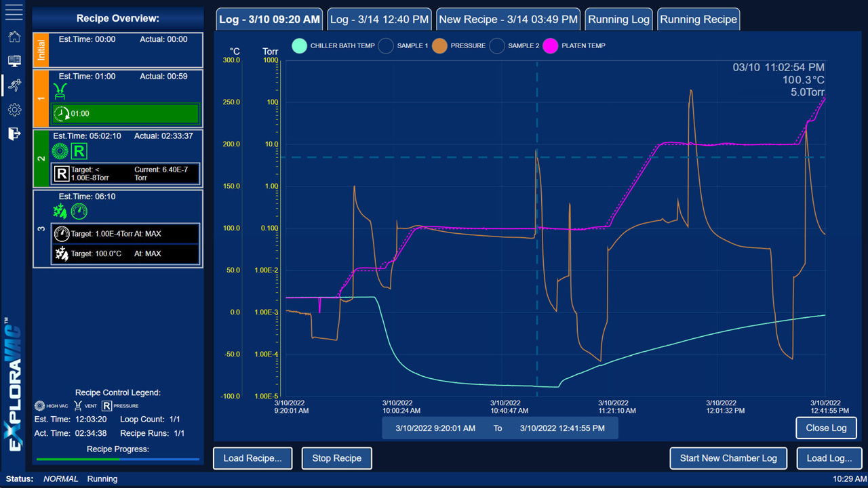Click the Torr axis label

click(x=271, y=52)
